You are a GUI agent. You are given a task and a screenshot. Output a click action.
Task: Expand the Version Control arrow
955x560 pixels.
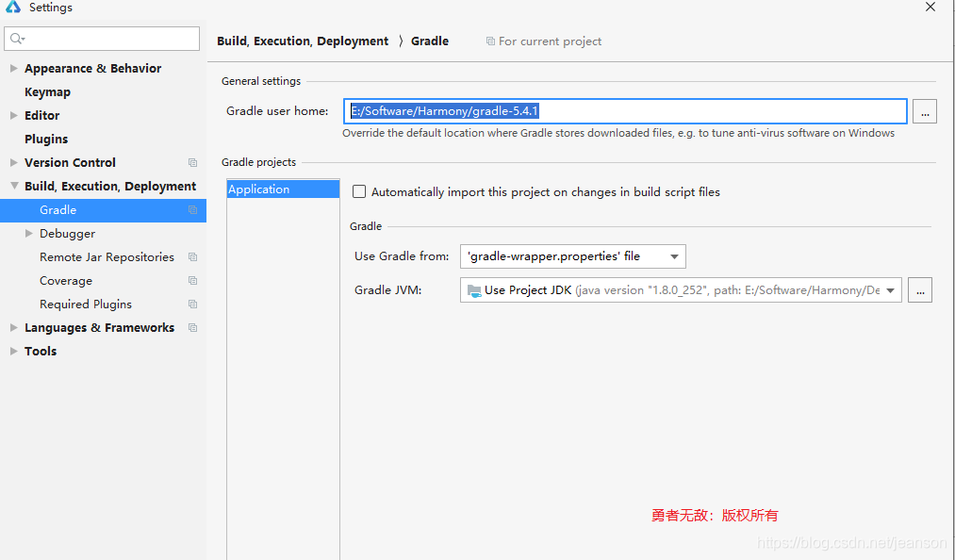13,163
